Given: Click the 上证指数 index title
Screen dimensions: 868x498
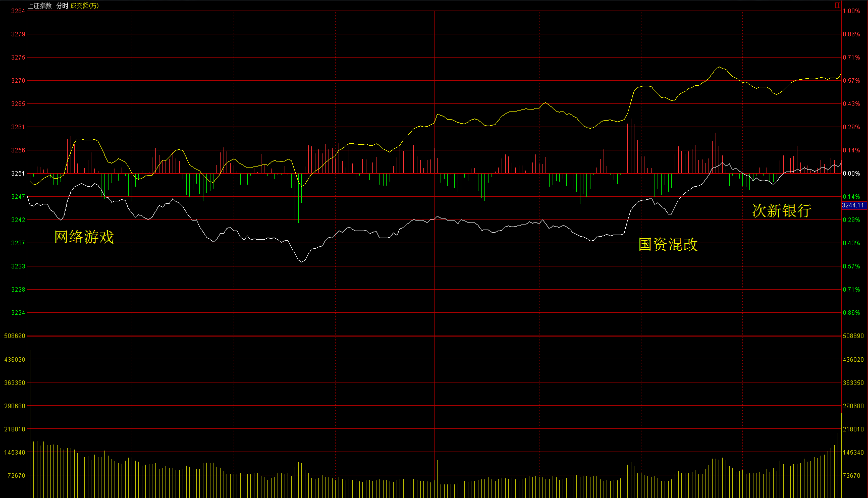Looking at the screenshot, I should [x=39, y=6].
